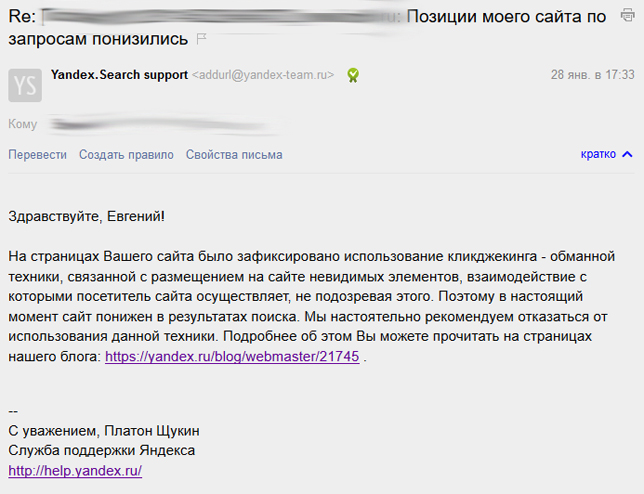Click the Перевести link
The image size is (644, 494).
click(x=37, y=155)
